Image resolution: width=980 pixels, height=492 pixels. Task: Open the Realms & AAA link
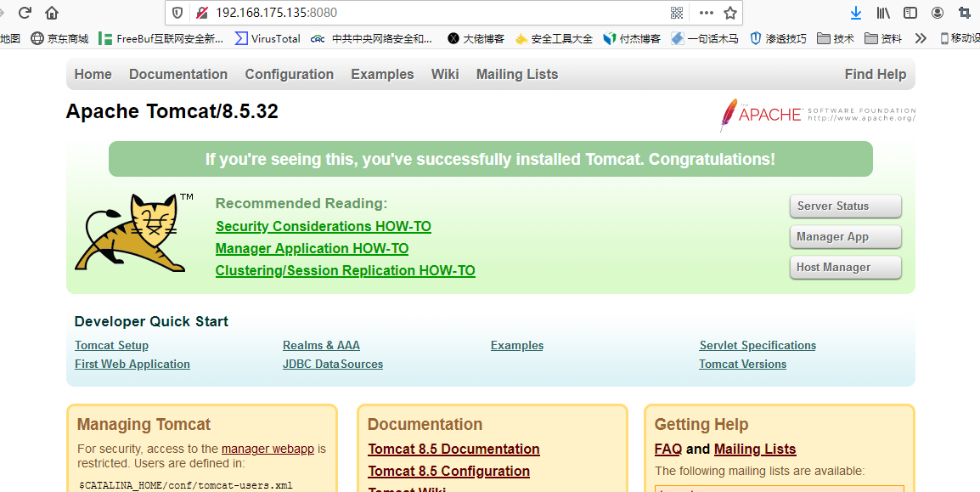click(321, 346)
